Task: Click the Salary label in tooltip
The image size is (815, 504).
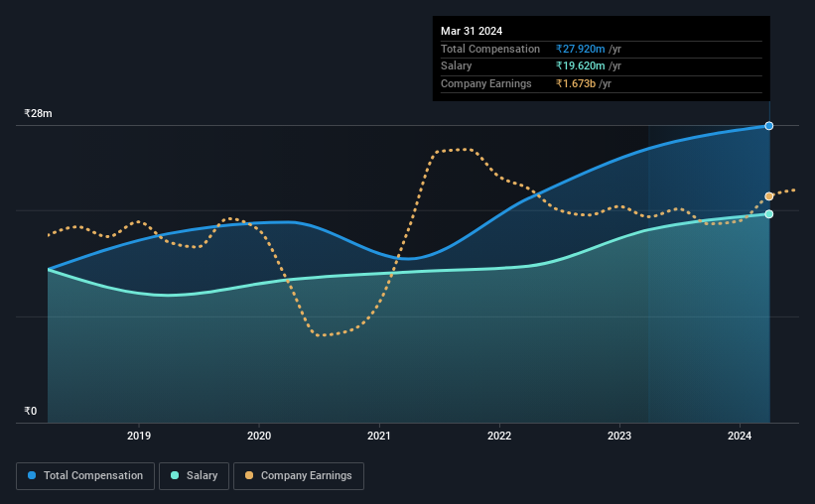Action: [x=457, y=66]
